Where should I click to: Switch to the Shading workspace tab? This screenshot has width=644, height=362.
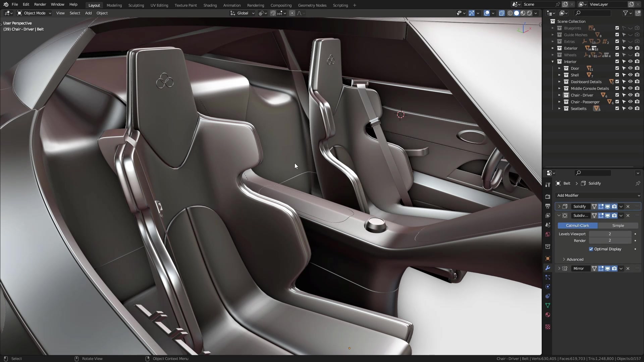click(x=210, y=5)
